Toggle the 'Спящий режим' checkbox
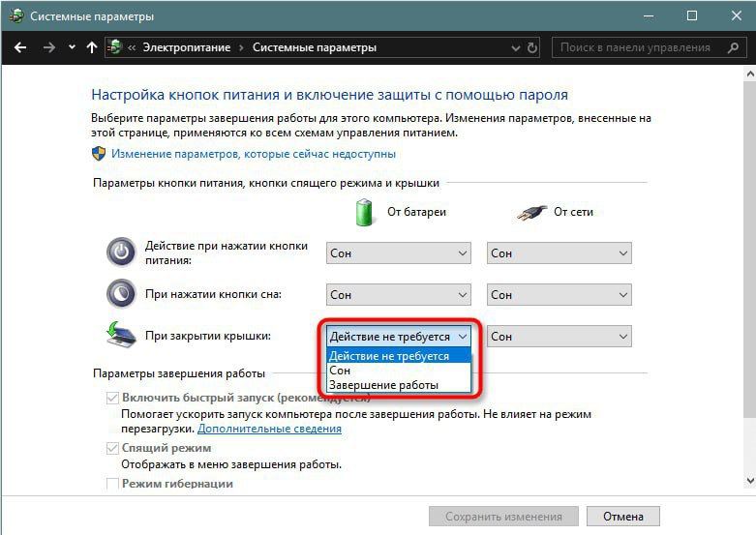Viewport: 756px width, 535px height. pos(113,449)
